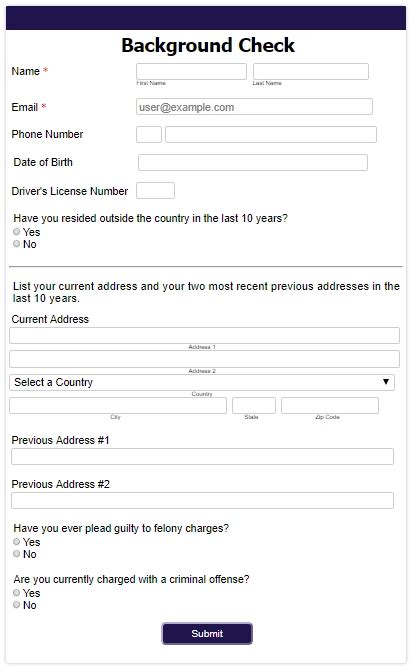Image resolution: width=415 pixels, height=671 pixels.
Task: Select No for currently charged with offense
Action: [17, 605]
